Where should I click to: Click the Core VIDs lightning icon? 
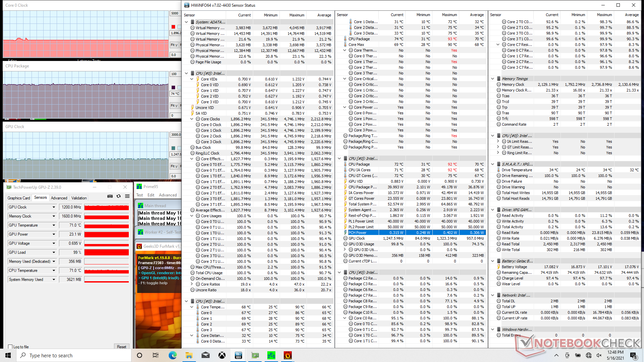198,79
